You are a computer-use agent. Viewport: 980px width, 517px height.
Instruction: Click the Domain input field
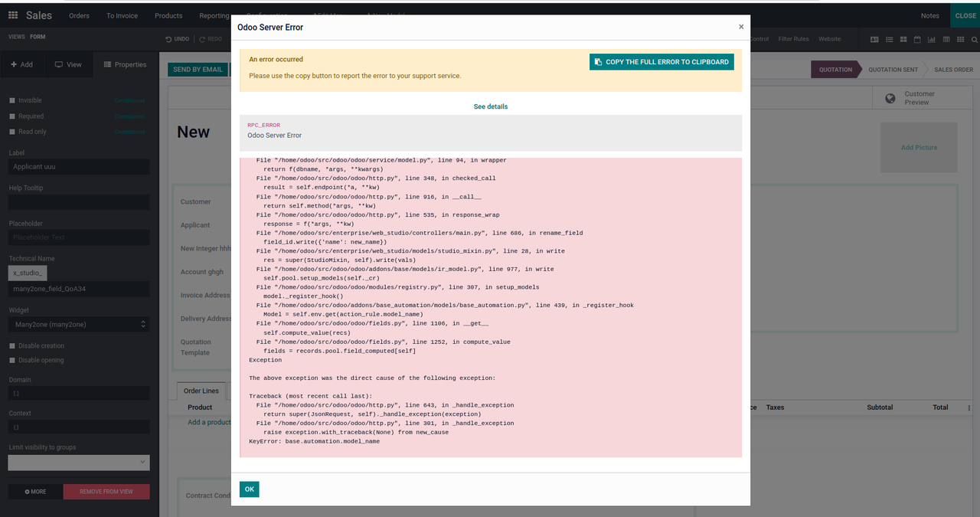[x=79, y=393]
